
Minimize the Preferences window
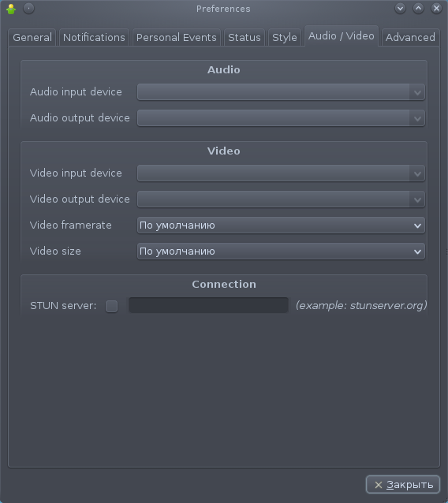point(400,9)
